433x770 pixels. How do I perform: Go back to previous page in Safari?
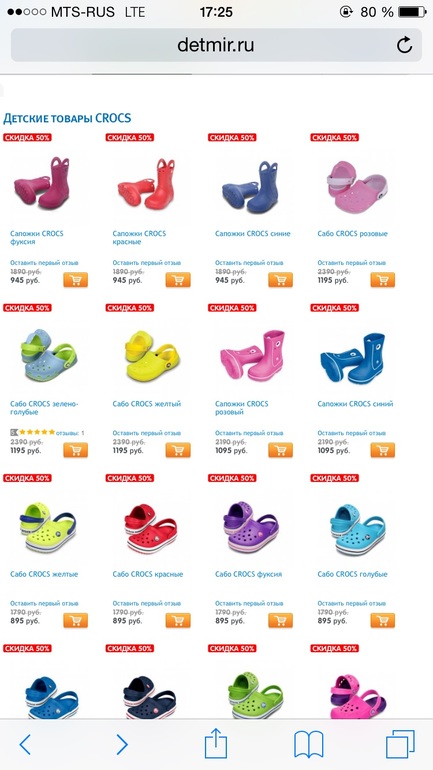coord(25,744)
